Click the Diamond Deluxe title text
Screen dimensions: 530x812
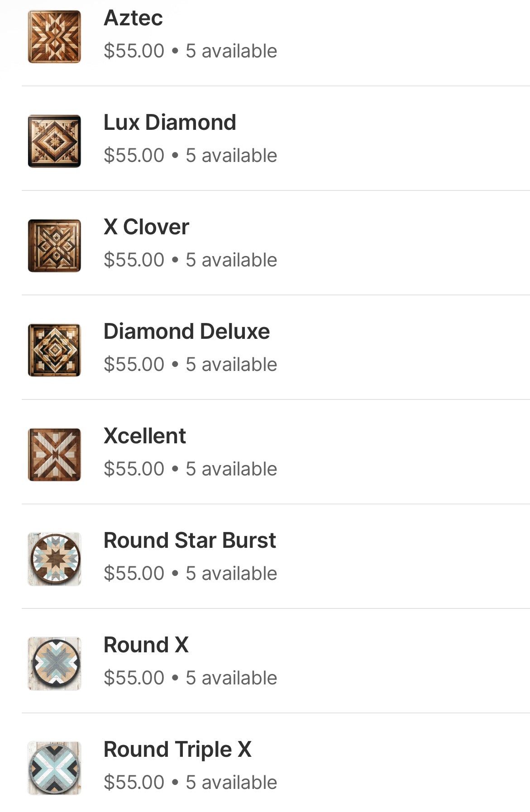coord(186,332)
